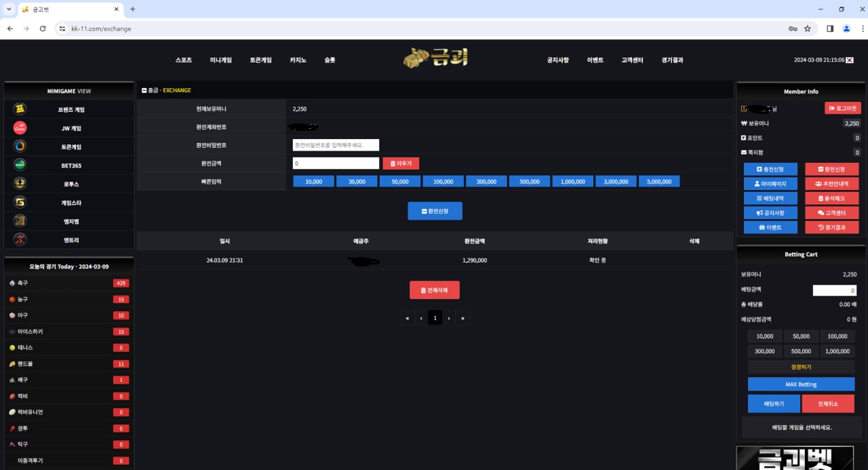
Task: Click the 금괴 gold bar logo
Action: [435, 59]
